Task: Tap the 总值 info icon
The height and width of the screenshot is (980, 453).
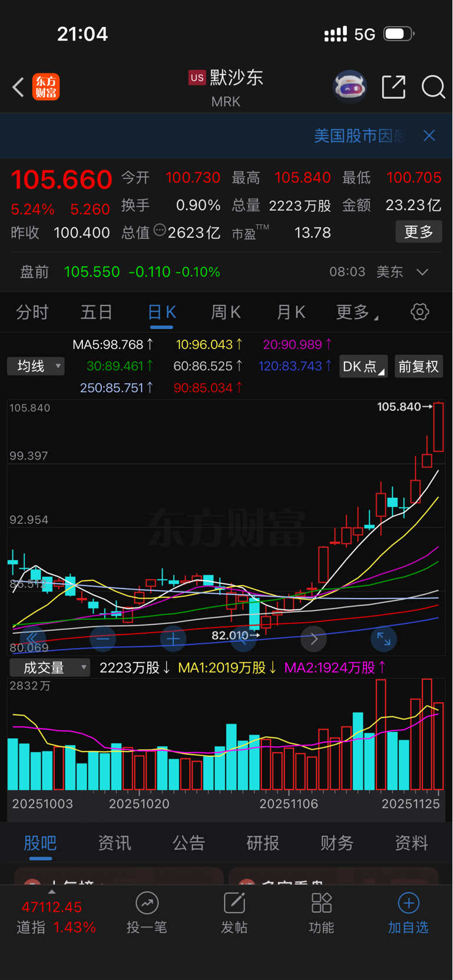Action: (159, 230)
